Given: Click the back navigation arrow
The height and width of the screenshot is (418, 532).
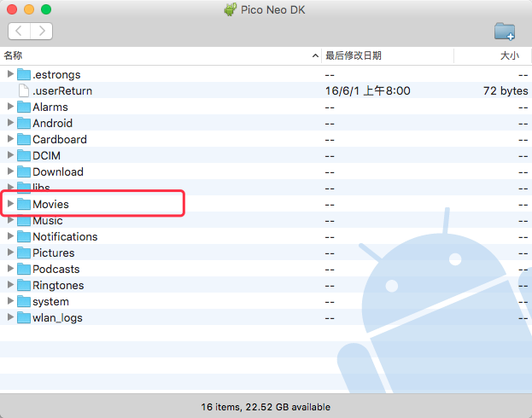Looking at the screenshot, I should (20, 31).
